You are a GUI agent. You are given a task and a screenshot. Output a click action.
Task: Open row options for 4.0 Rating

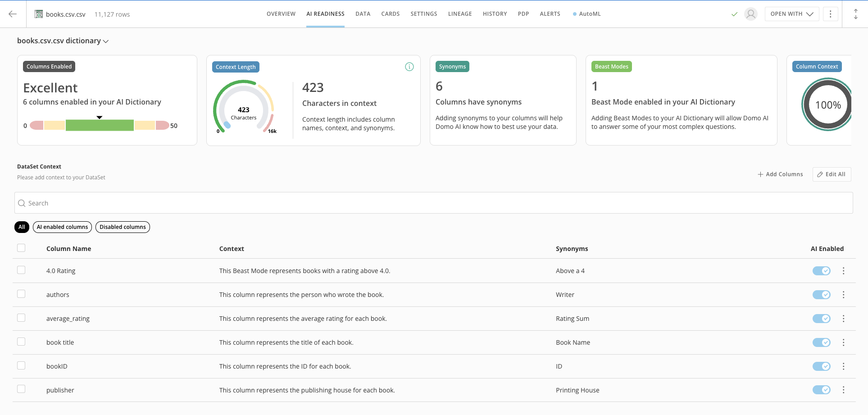click(x=844, y=271)
